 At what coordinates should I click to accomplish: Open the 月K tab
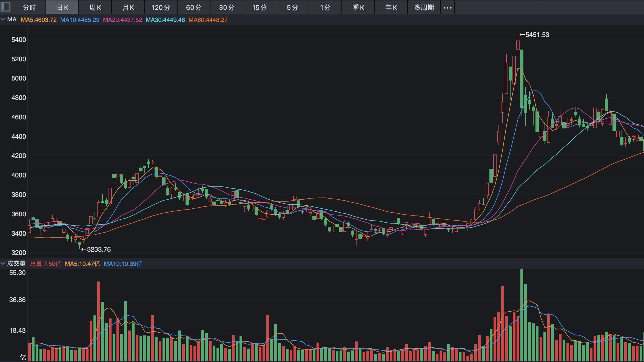[x=128, y=7]
